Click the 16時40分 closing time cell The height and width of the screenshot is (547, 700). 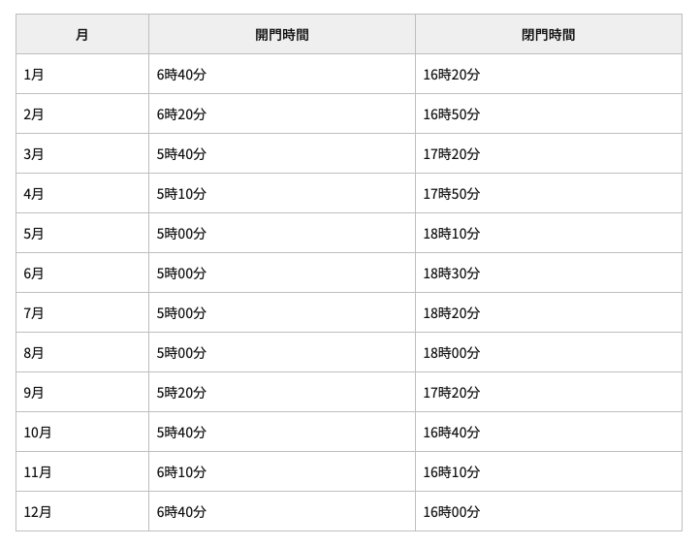452,432
